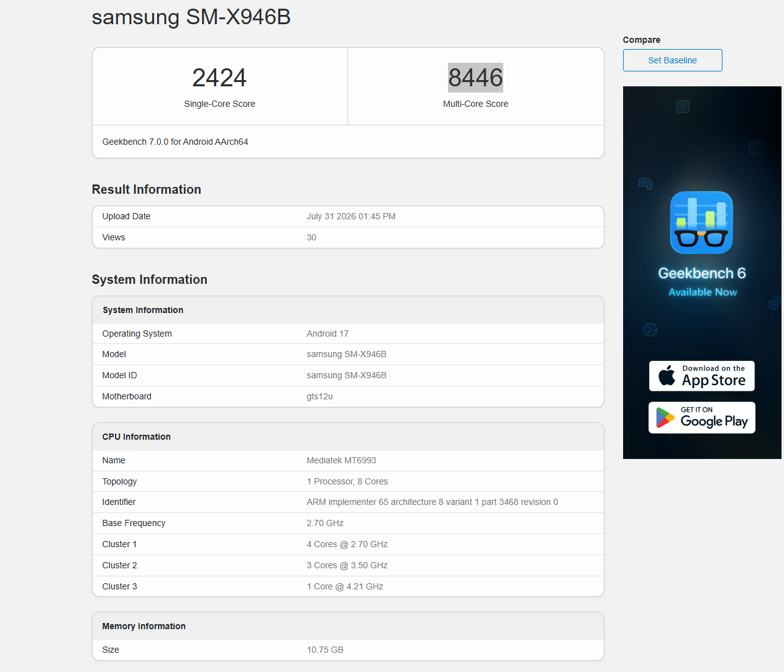Select the single-core score 2424

(219, 78)
